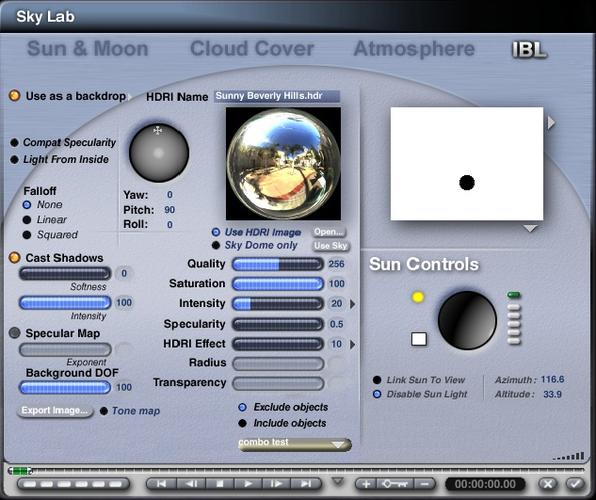The image size is (596, 500).
Task: Click the add keyframe plus icon
Action: [x=366, y=484]
